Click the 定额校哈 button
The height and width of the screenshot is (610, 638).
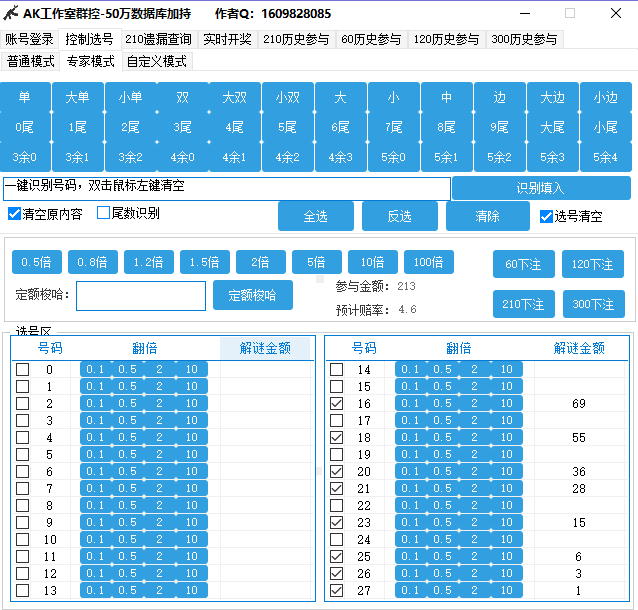[252, 295]
